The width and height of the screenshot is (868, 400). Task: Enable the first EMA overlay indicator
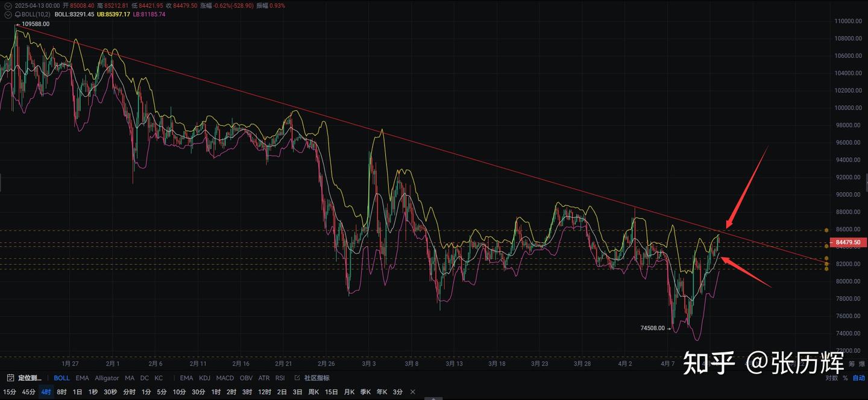point(83,378)
